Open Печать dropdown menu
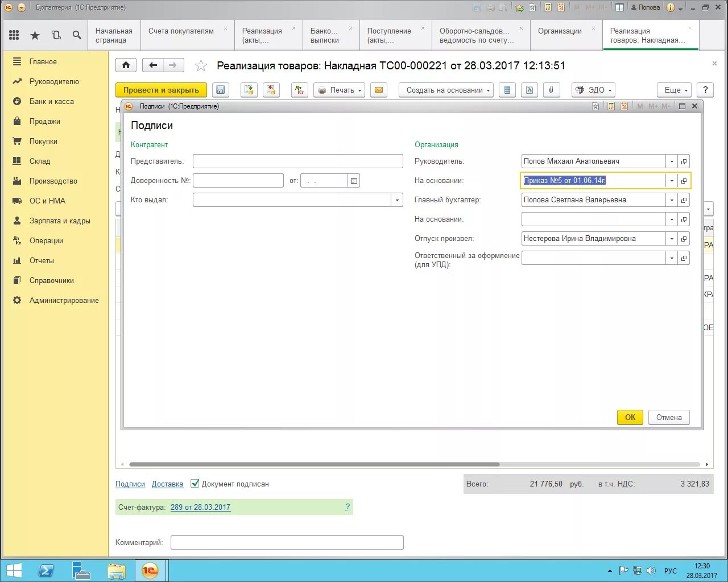Image resolution: width=728 pixels, height=582 pixels. click(339, 90)
